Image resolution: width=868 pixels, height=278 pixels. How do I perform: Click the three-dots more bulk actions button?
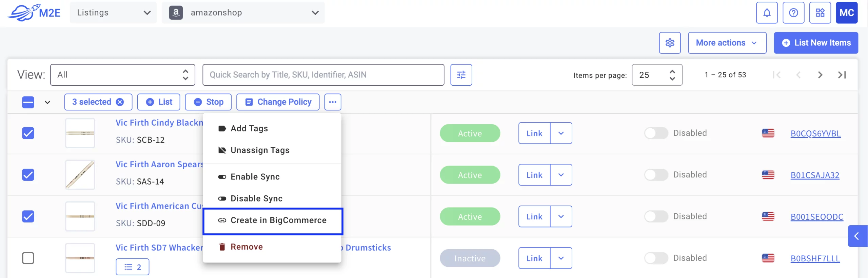[333, 102]
